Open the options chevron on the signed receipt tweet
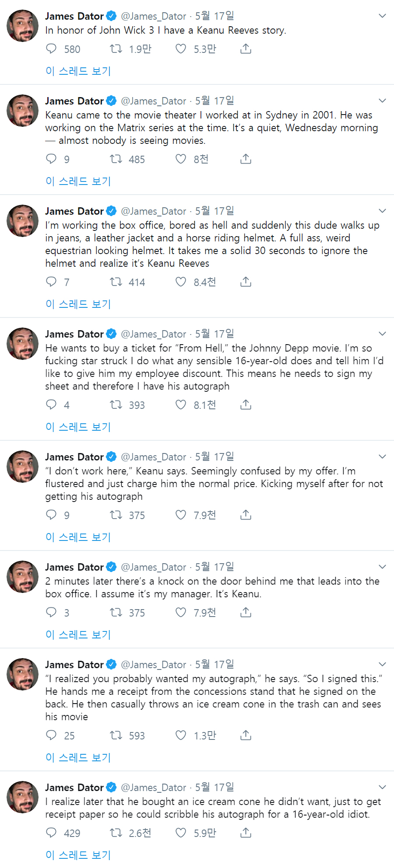 (x=382, y=665)
